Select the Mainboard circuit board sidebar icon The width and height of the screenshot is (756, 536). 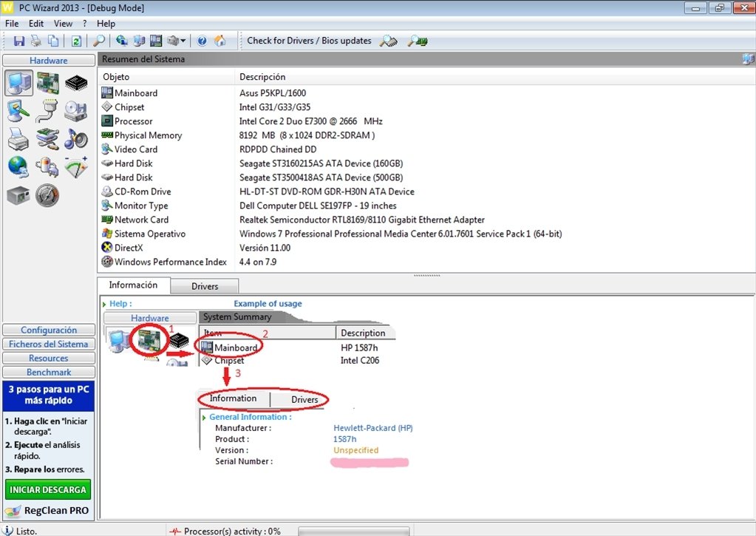(x=48, y=83)
